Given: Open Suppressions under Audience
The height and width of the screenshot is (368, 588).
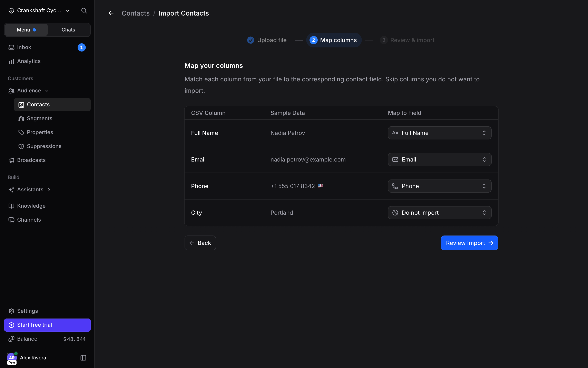Looking at the screenshot, I should (52, 146).
